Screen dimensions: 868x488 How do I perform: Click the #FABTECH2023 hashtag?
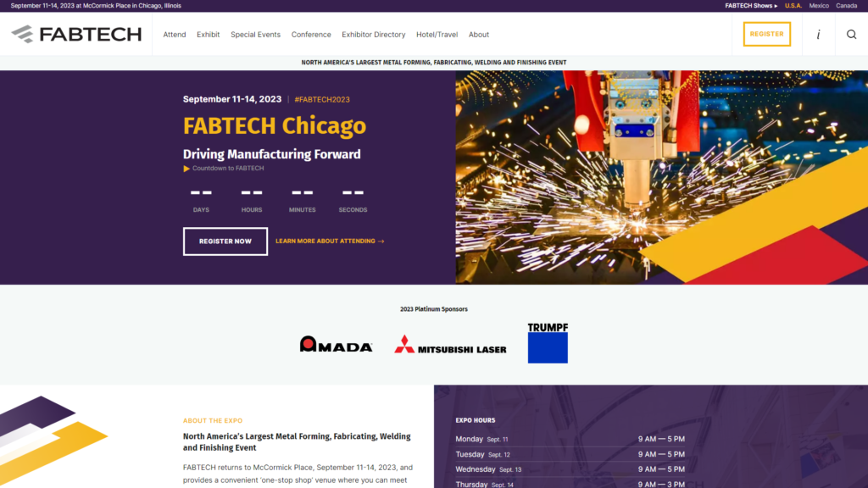(322, 100)
